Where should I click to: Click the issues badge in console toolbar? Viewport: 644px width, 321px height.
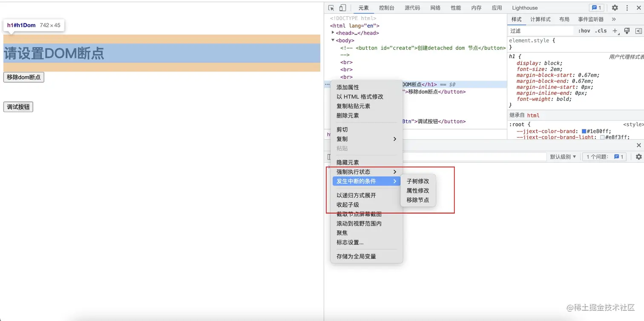(x=618, y=157)
